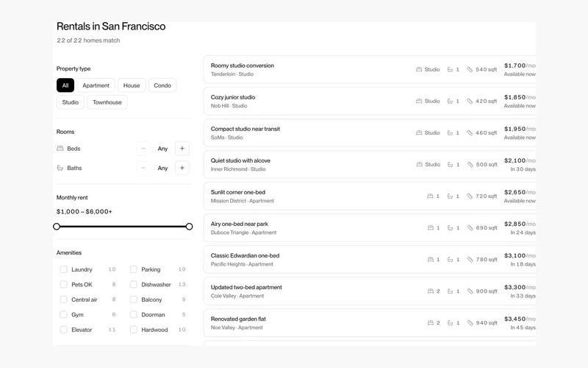Click bed icon in Cozy junior studio row
The image size is (588, 368).
click(419, 101)
